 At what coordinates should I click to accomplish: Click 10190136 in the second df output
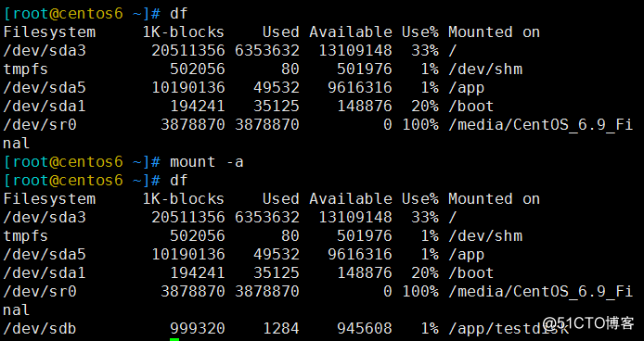[x=188, y=255]
